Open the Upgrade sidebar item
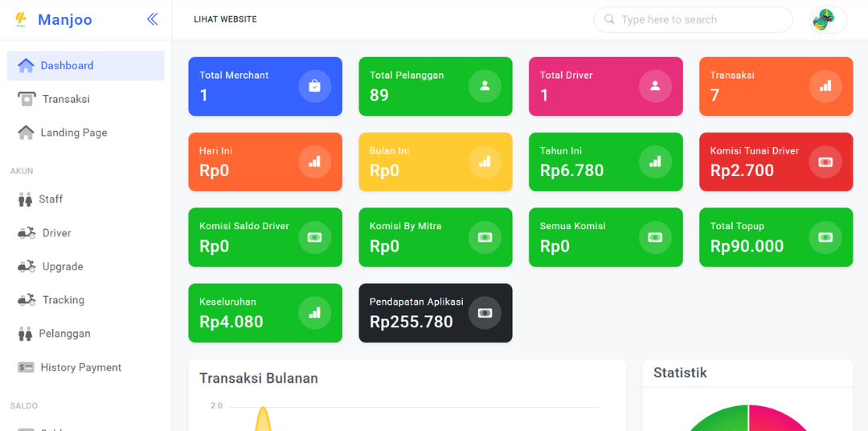Image resolution: width=868 pixels, height=431 pixels. pyautogui.click(x=63, y=267)
